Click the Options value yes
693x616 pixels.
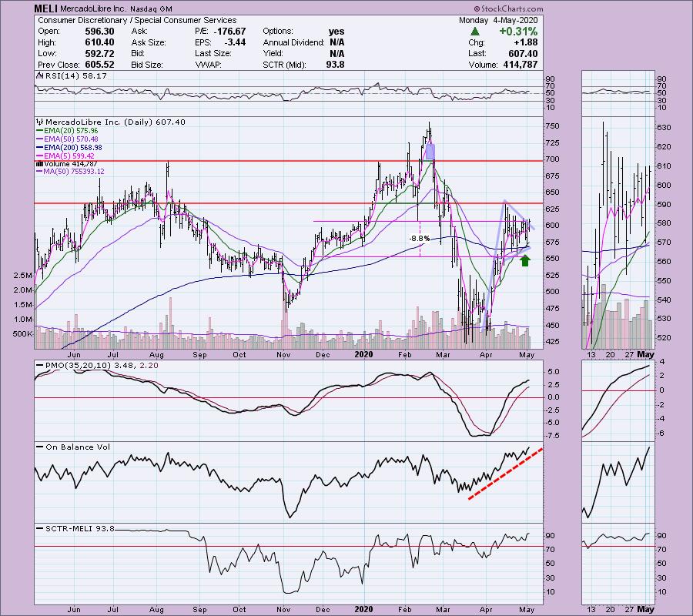(x=336, y=32)
